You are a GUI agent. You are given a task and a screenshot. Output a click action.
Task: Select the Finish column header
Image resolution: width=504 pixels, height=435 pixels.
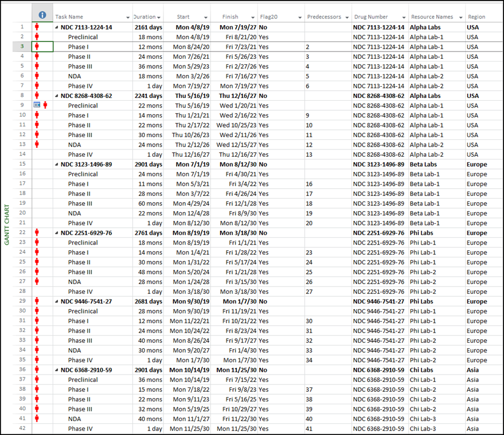point(234,17)
